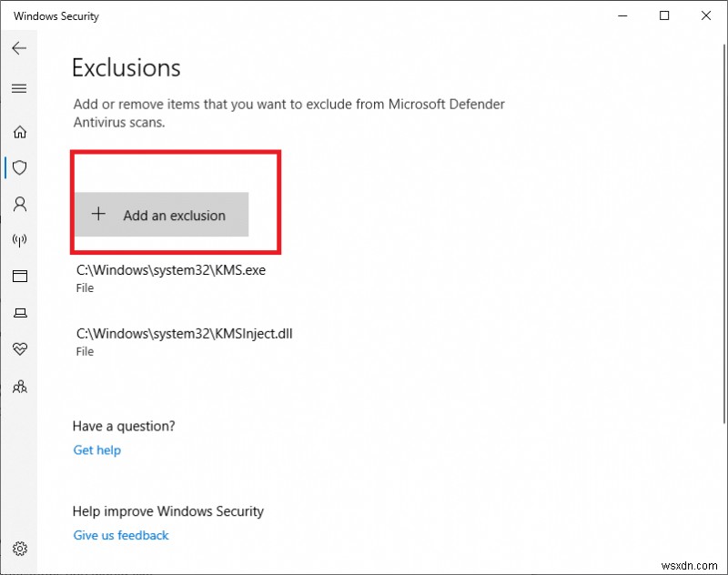Select the KMS.exe exclusion entry
728x575 pixels.
tap(171, 278)
